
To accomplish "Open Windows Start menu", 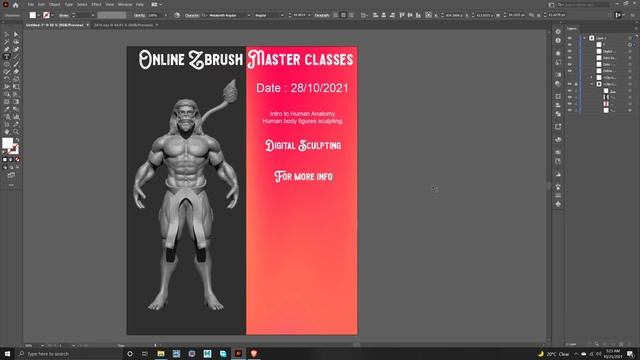I will (7, 353).
